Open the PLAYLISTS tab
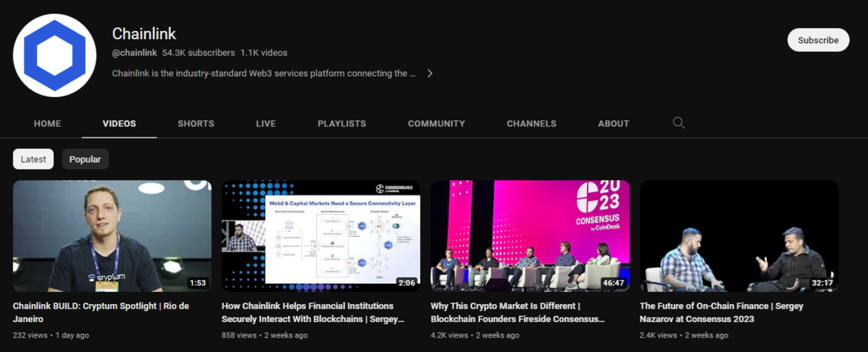The width and height of the screenshot is (868, 352). (342, 124)
